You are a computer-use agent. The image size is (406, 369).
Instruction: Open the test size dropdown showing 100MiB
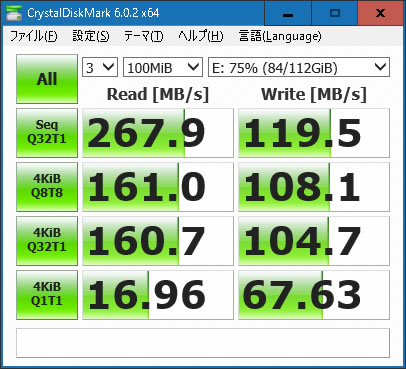click(163, 67)
